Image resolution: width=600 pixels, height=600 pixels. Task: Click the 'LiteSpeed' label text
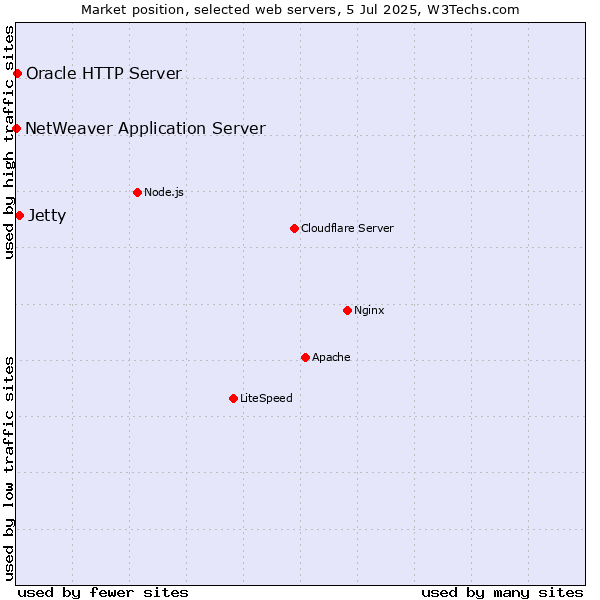click(266, 398)
